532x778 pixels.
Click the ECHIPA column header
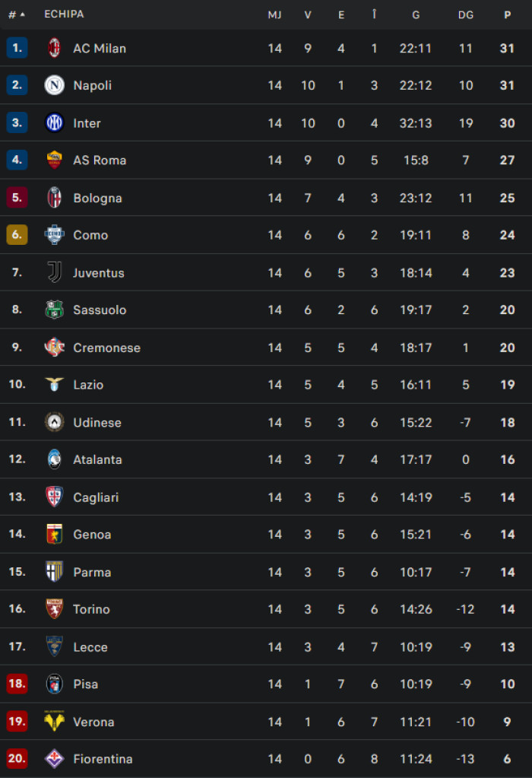(x=64, y=14)
